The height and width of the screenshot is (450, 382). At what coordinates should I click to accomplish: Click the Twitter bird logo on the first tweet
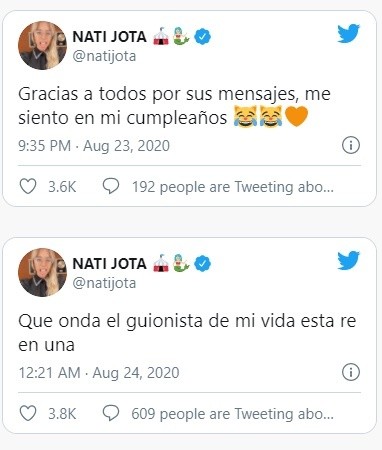tap(348, 34)
